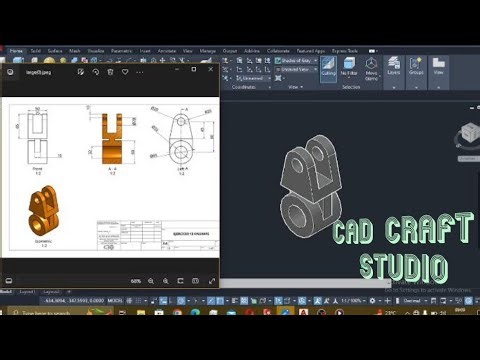Open the No Filter selection tool

point(349,67)
